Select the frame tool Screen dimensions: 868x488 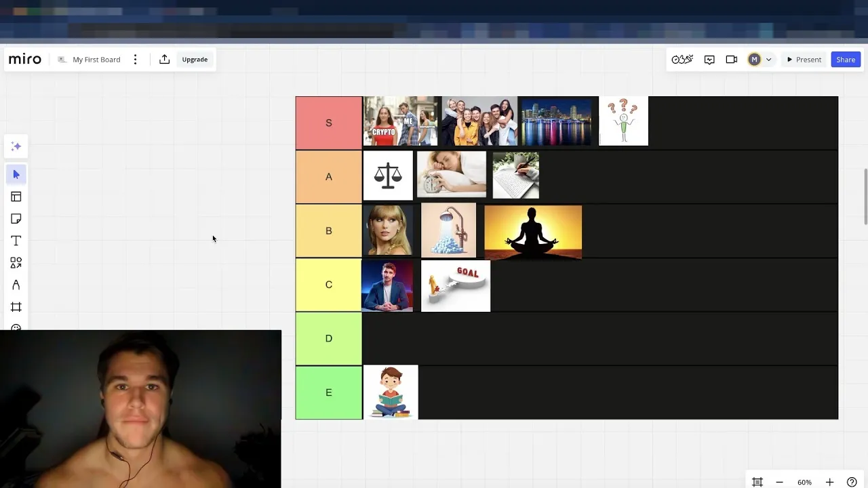16,307
